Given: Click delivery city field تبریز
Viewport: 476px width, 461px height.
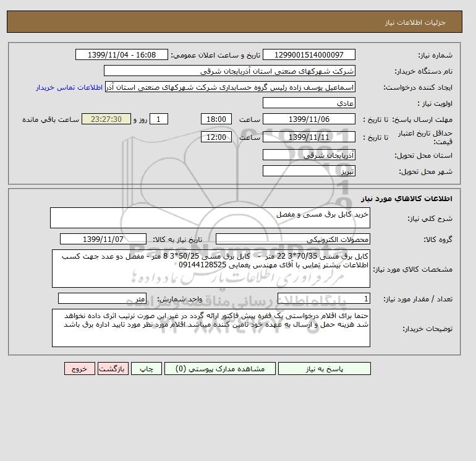Looking at the screenshot, I should tap(308, 171).
